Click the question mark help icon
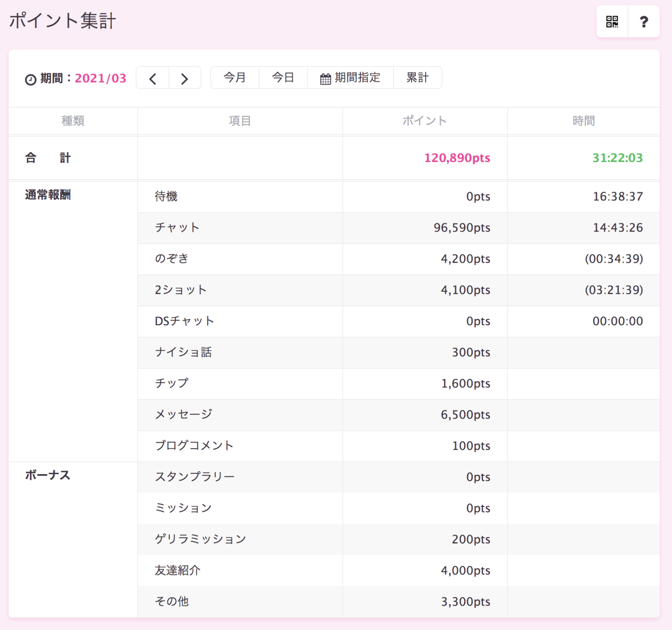This screenshot has height=630, width=672. coord(644,21)
